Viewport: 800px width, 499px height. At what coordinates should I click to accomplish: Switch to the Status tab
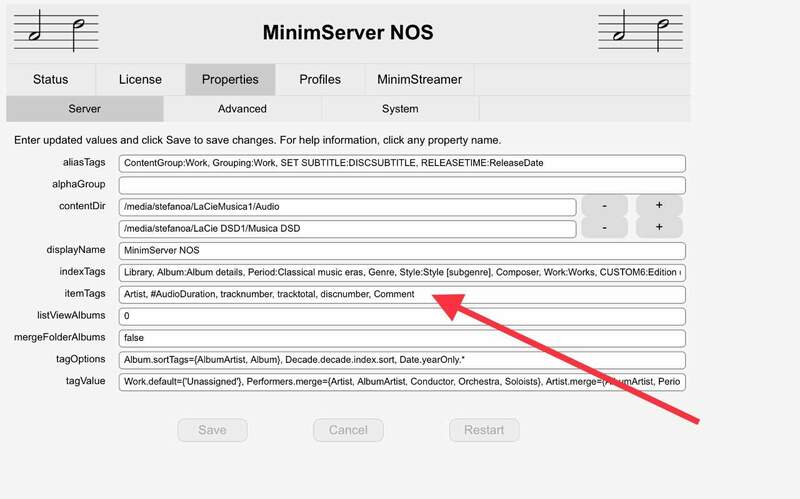[x=51, y=79]
